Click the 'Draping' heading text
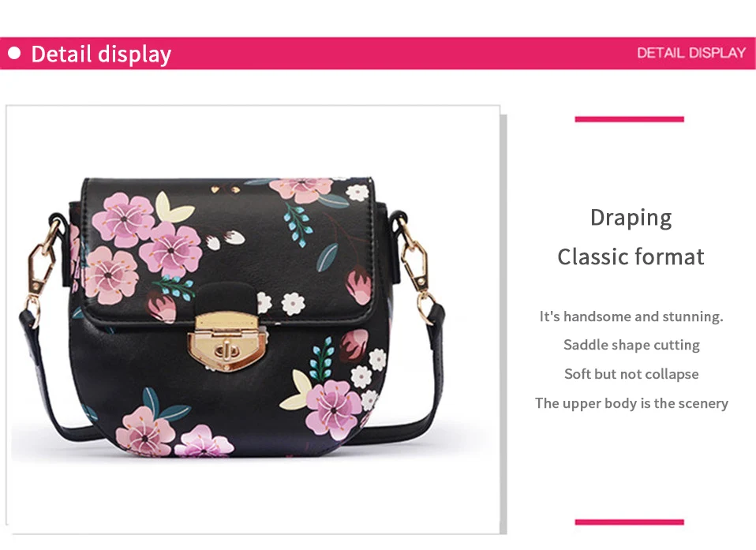756x550 pixels. (x=631, y=218)
